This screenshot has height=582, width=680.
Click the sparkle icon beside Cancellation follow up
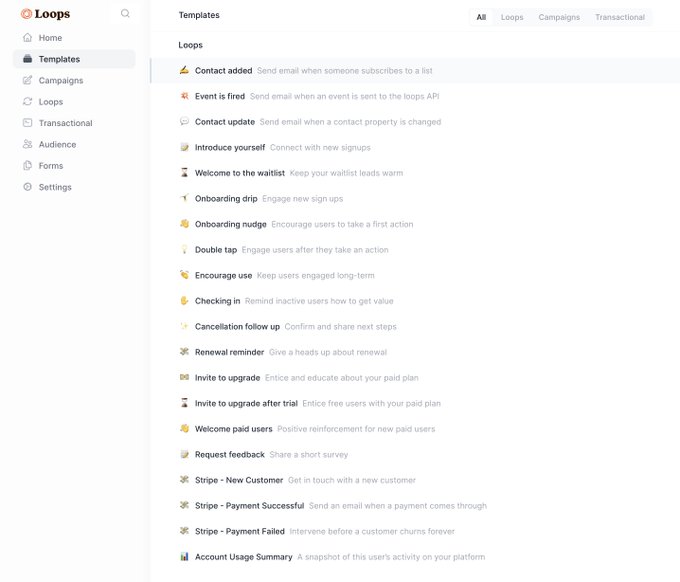(184, 326)
